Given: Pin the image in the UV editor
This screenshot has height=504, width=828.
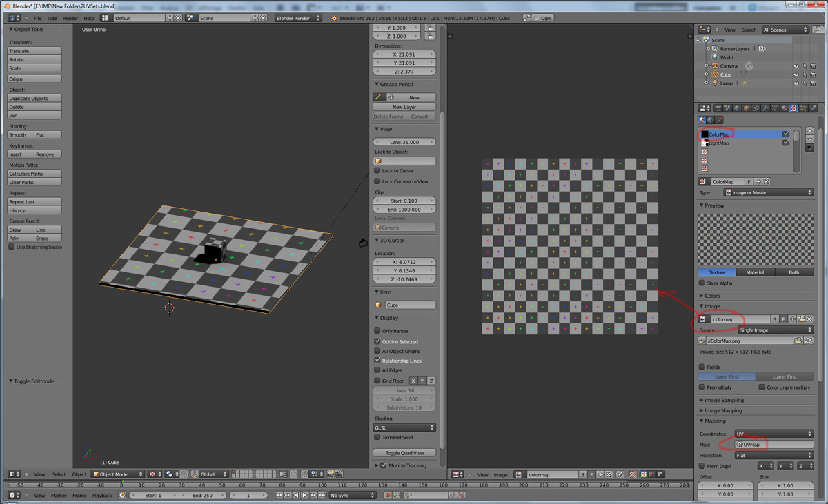Looking at the screenshot, I should tap(620, 474).
